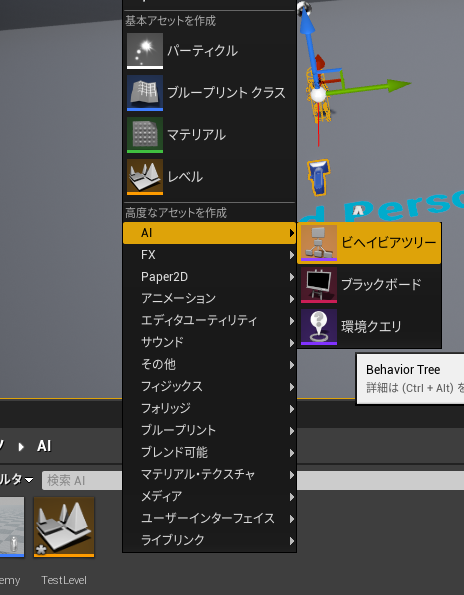Click the Blackboard easel icon
Image resolution: width=464 pixels, height=595 pixels.
point(319,285)
